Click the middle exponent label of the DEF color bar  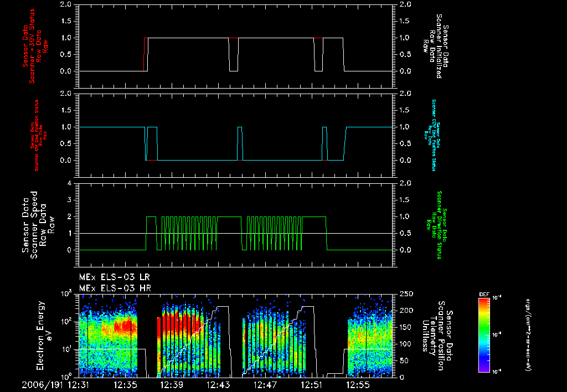pyautogui.click(x=497, y=334)
